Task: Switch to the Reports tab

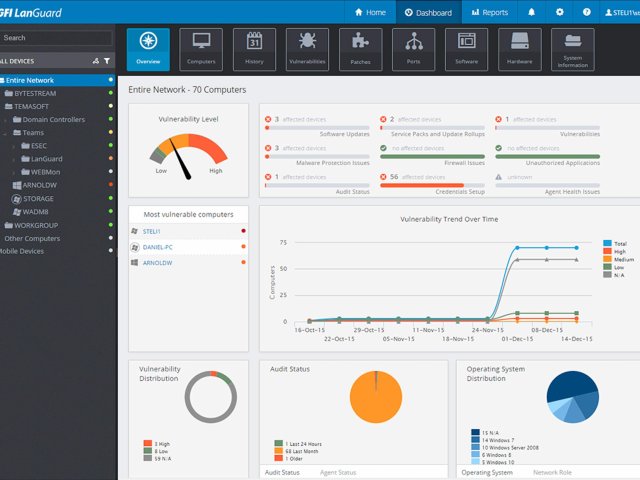Action: 488,13
